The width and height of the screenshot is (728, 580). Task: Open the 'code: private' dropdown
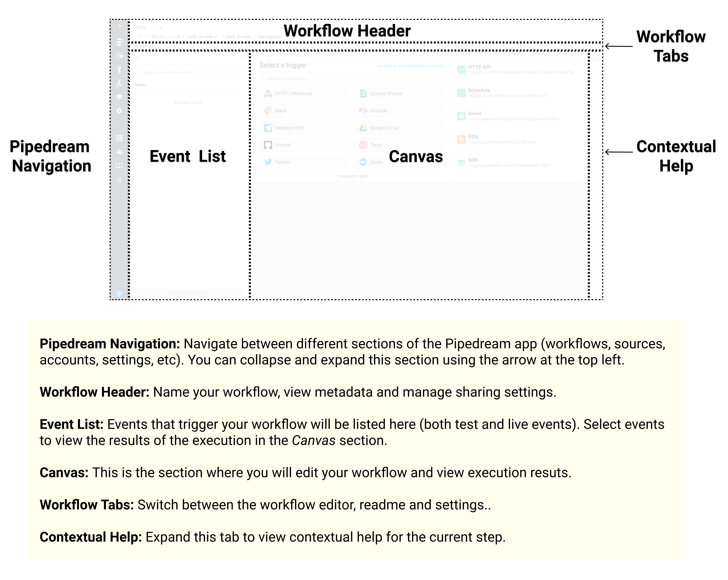tap(202, 36)
